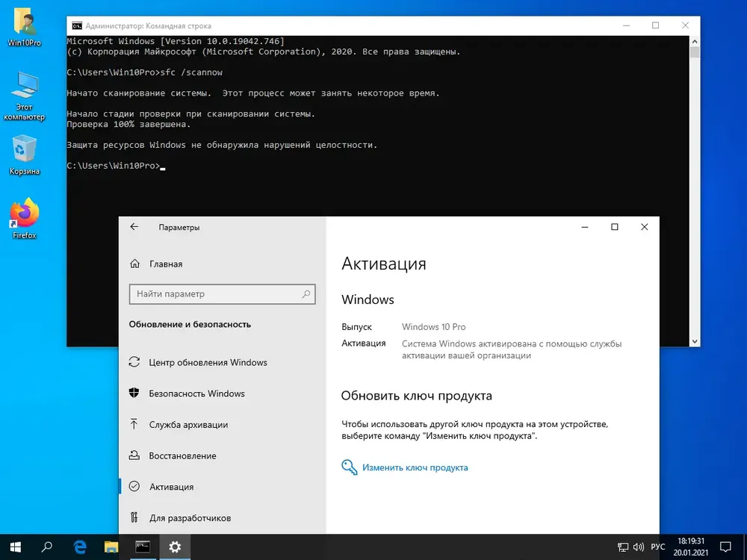Viewport: 747px width, 560px height.
Task: Click the Изменить ключ продукта link
Action: [x=415, y=467]
